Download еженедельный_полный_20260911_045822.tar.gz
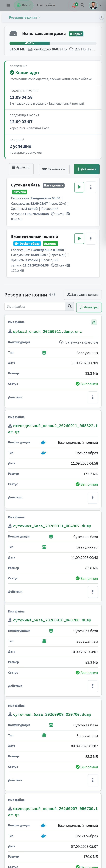 (53, 429)
